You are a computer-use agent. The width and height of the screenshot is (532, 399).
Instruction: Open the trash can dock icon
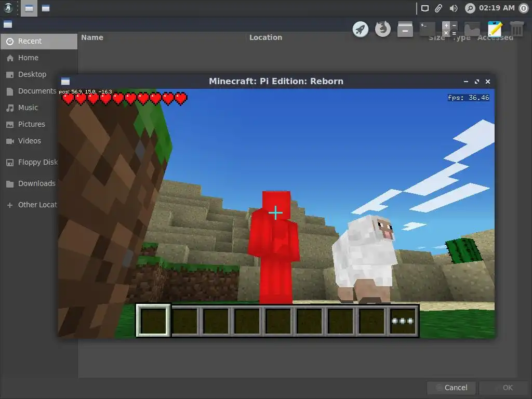tap(517, 29)
